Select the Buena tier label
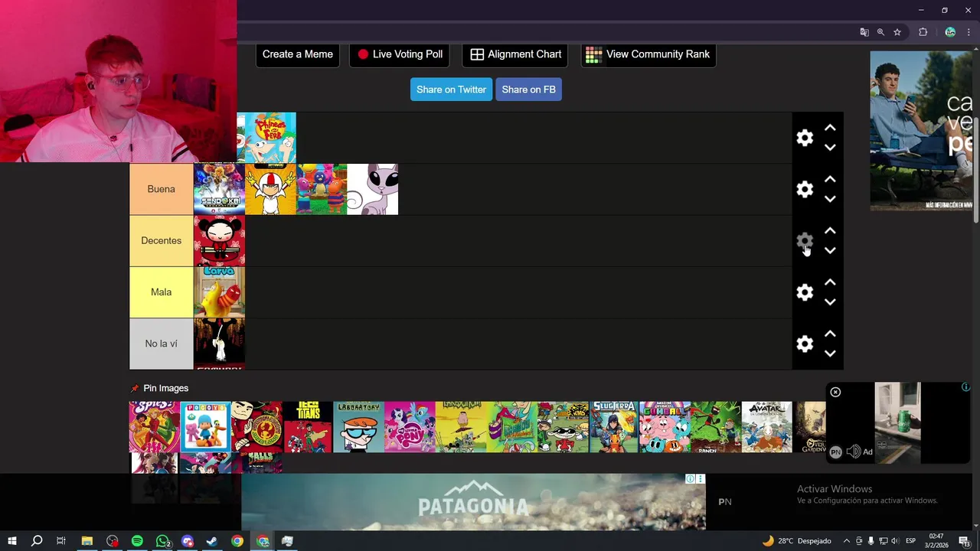 [161, 189]
